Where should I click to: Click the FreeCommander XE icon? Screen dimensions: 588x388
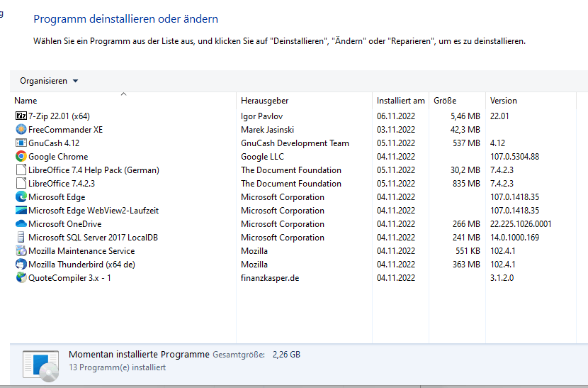[x=21, y=130]
